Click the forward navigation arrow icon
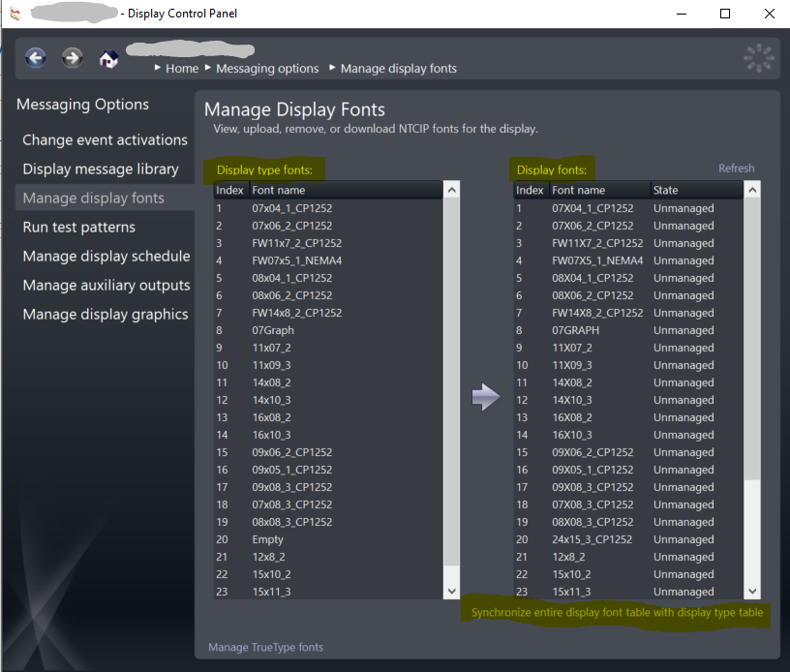The image size is (790, 672). coord(72,58)
